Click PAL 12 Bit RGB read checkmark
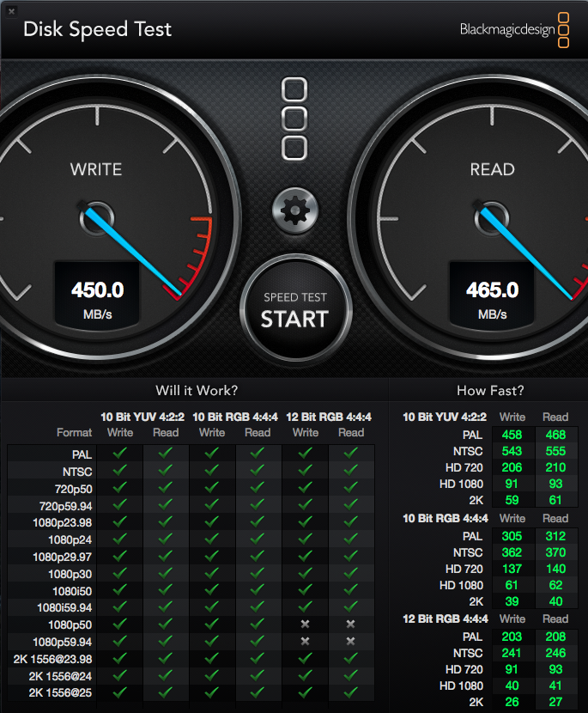Image resolution: width=588 pixels, height=713 pixels. [x=350, y=453]
